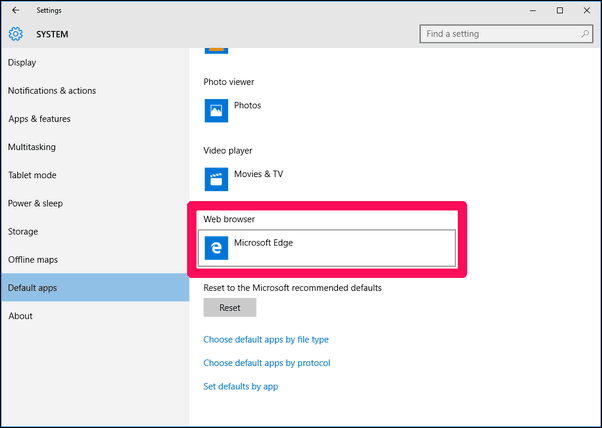The height and width of the screenshot is (428, 602).
Task: Click the back arrow in title bar
Action: pyautogui.click(x=15, y=10)
